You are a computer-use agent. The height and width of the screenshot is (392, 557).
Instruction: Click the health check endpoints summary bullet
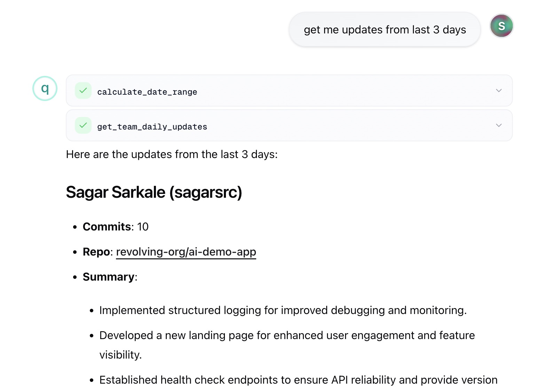click(298, 380)
